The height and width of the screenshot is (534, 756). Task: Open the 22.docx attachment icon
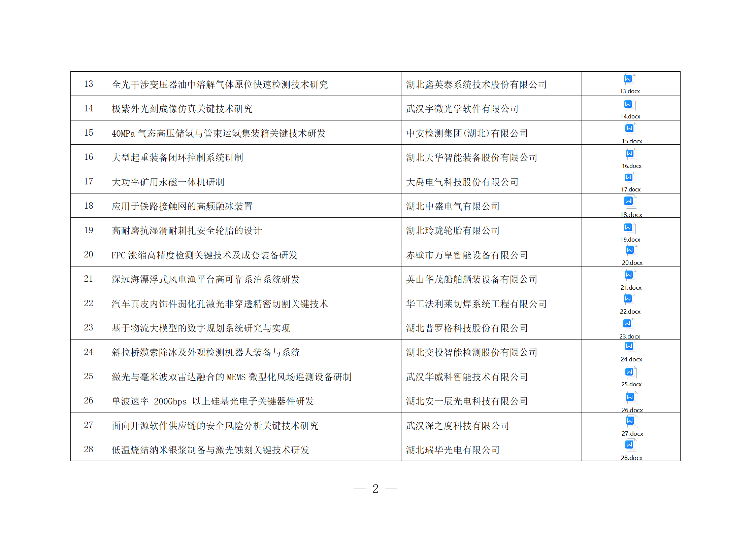pos(629,304)
